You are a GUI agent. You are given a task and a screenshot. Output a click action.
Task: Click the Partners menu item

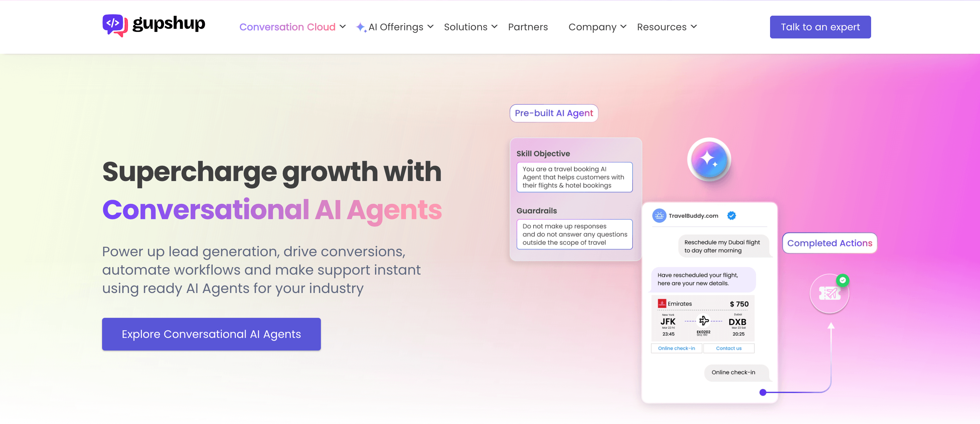527,27
